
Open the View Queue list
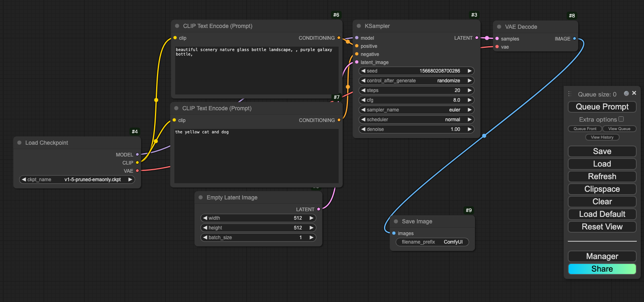[619, 129]
